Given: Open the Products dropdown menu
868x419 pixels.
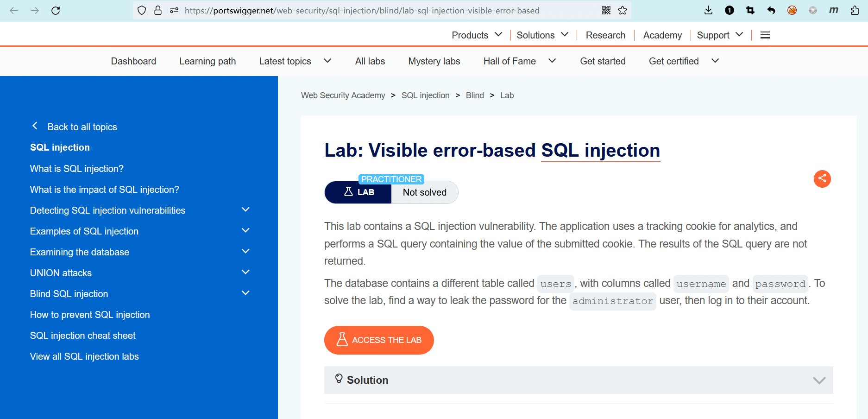Looking at the screenshot, I should [477, 35].
